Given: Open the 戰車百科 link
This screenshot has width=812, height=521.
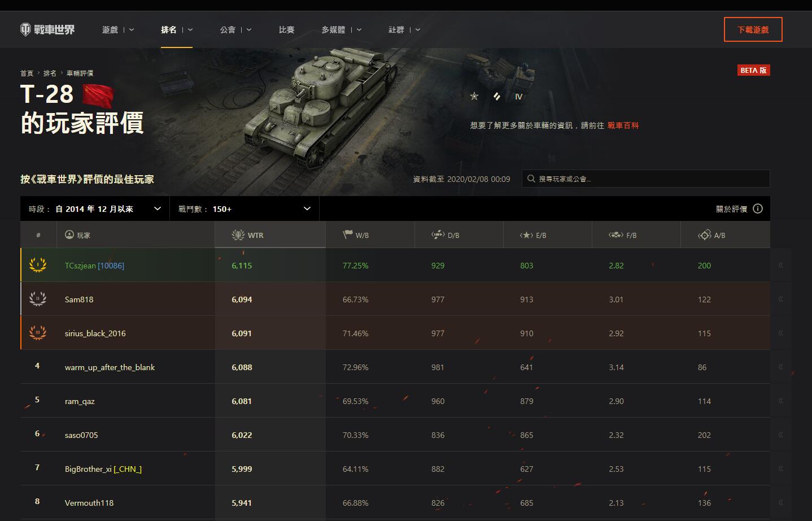Looking at the screenshot, I should [x=623, y=125].
